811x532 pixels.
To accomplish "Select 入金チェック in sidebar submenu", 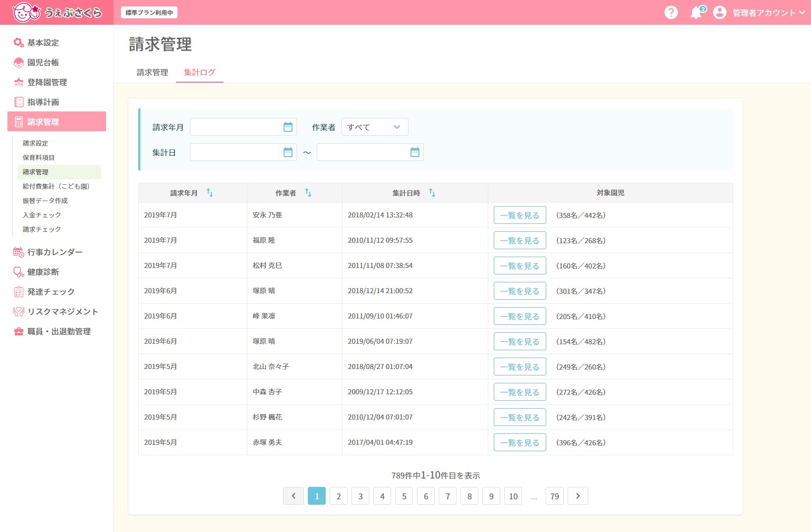I will (42, 215).
